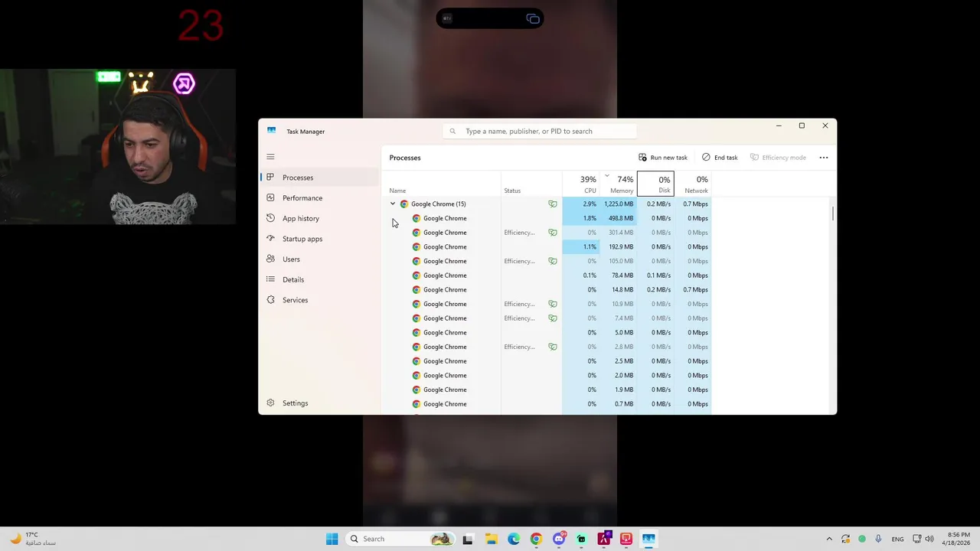Switch to the Users page
980x551 pixels.
tap(318, 259)
